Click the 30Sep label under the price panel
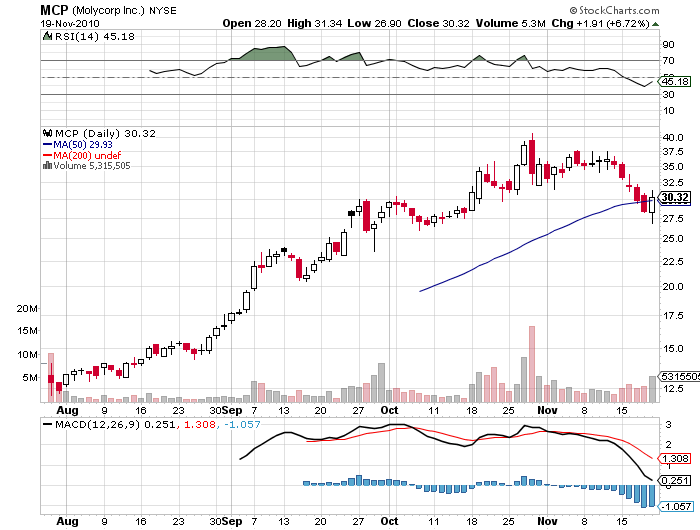 pos(225,410)
